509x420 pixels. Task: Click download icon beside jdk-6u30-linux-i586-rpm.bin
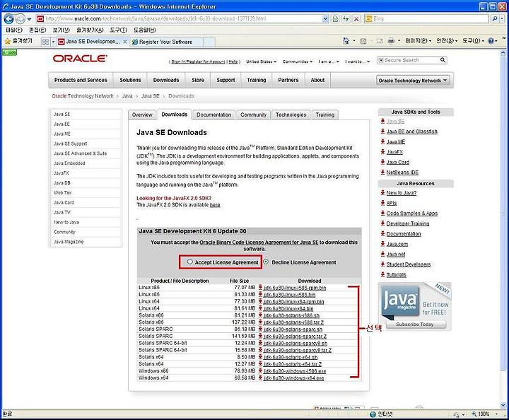pyautogui.click(x=260, y=287)
